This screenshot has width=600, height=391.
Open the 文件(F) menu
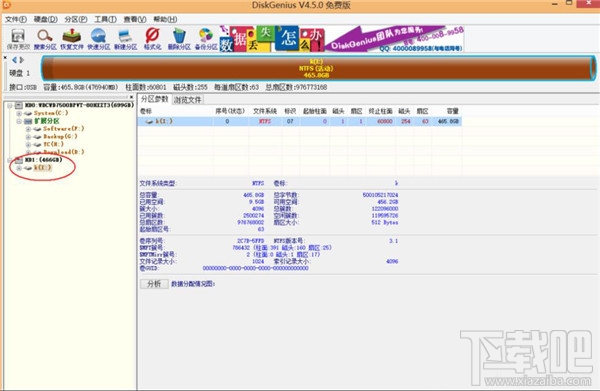tap(16, 19)
